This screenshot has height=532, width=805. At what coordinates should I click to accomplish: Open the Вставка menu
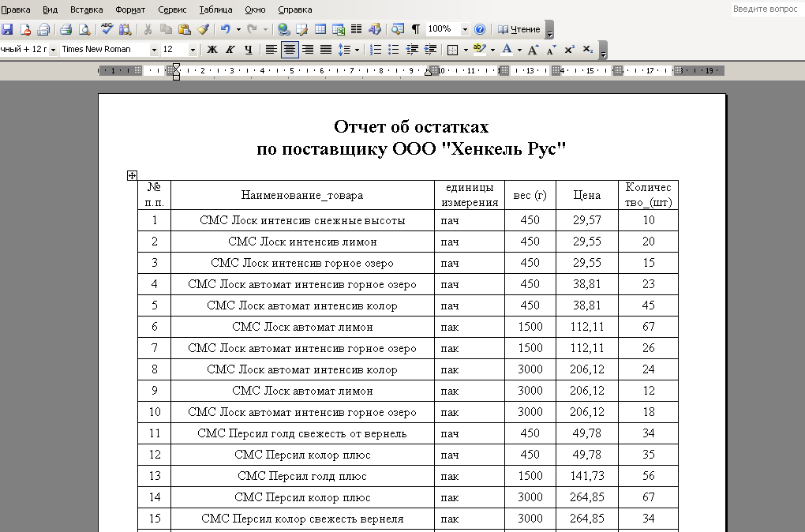click(x=86, y=9)
